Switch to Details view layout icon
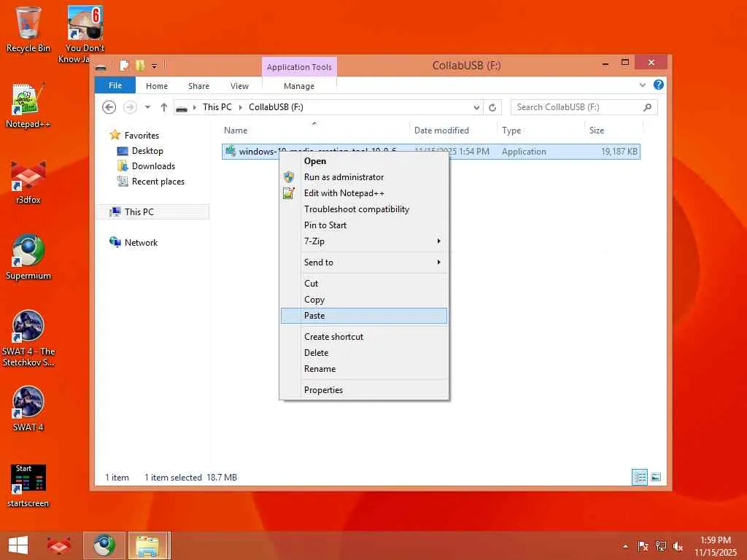 pos(639,477)
